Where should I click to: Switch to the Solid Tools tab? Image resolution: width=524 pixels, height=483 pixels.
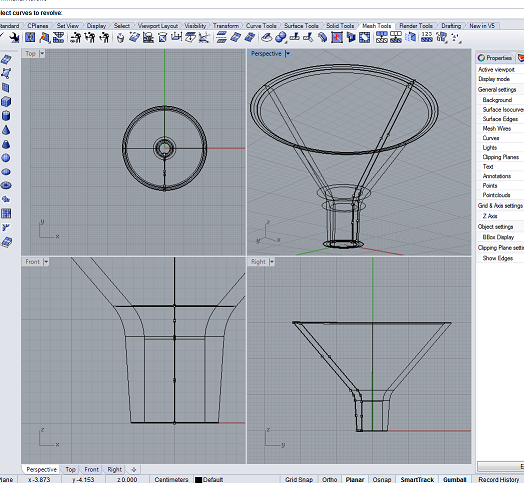click(340, 26)
